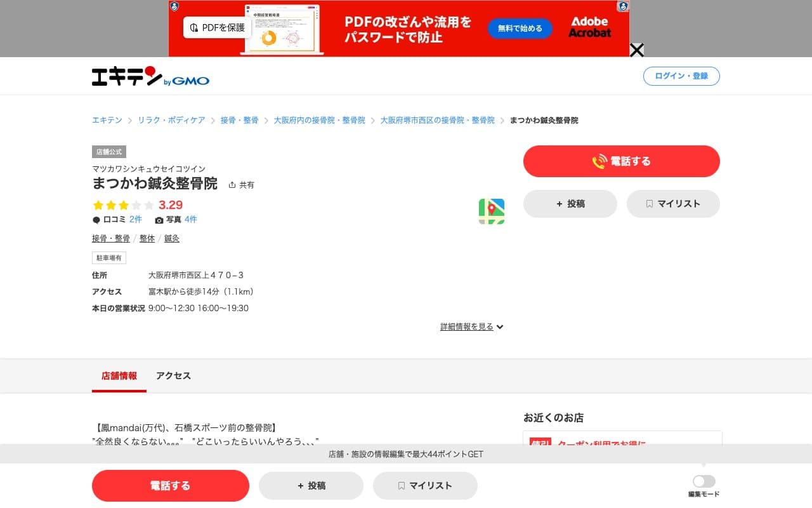Open the ログイン・登録 button
812x508 pixels.
(x=681, y=76)
